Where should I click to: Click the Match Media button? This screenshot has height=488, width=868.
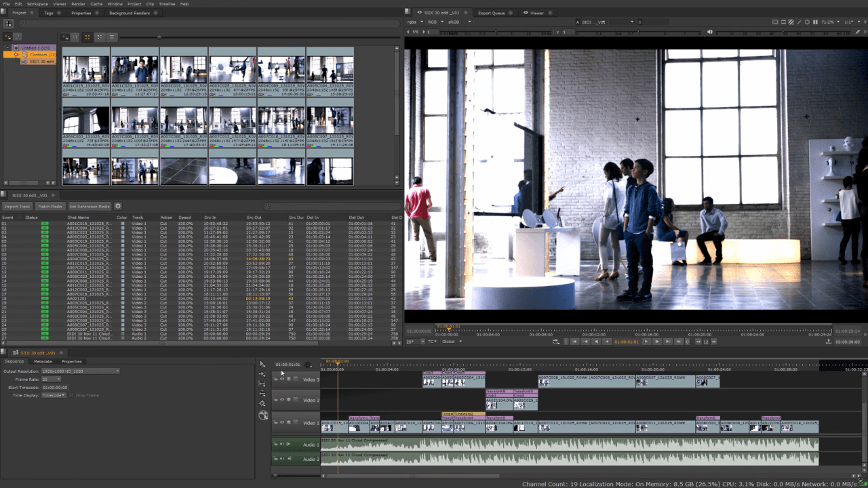(50, 206)
